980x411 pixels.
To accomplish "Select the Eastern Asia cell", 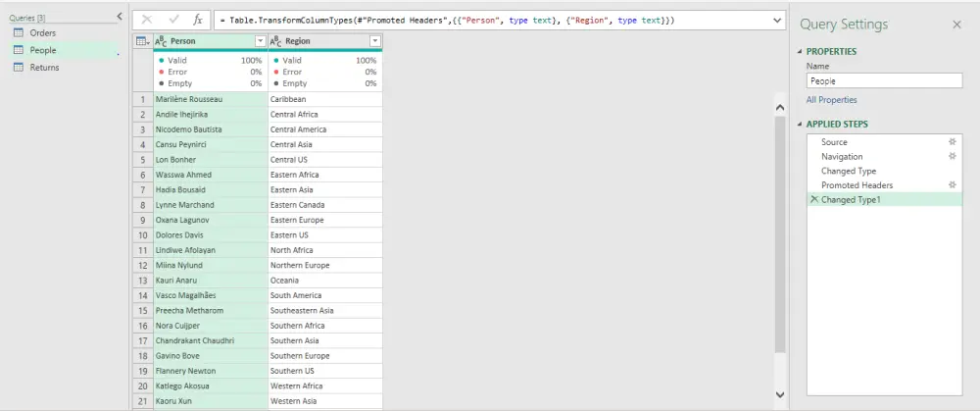I will [x=325, y=189].
